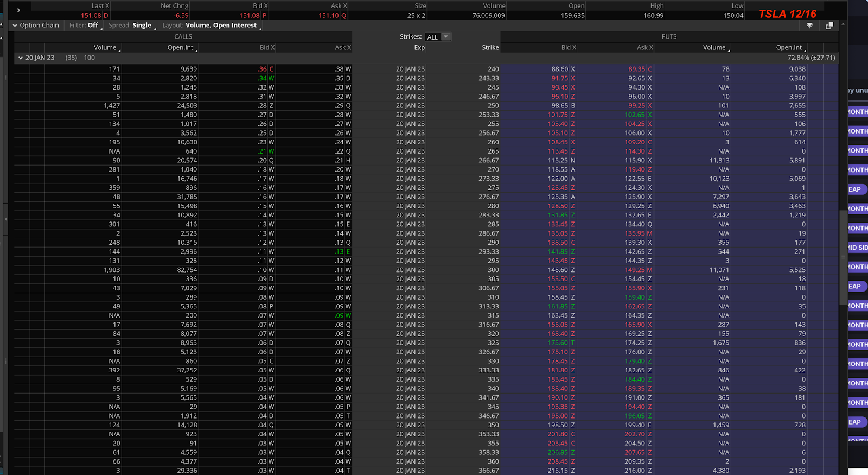This screenshot has height=475, width=868.
Task: Click the Net Chng value -6.59
Action: pos(181,16)
